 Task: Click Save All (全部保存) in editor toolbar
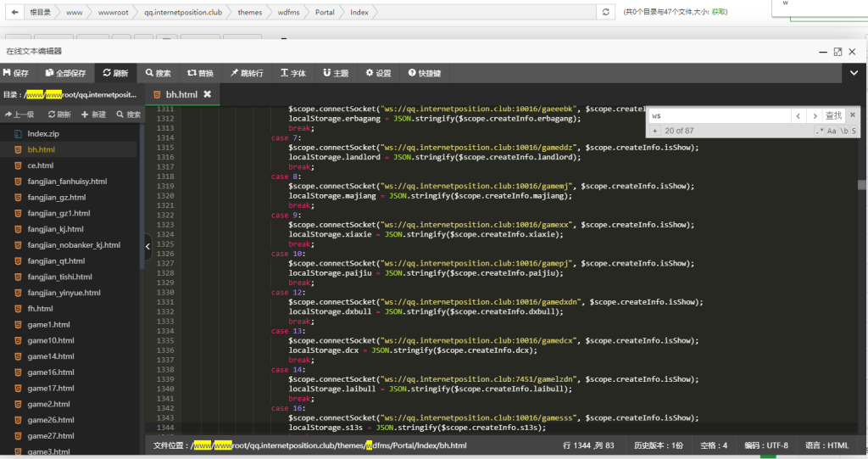65,73
